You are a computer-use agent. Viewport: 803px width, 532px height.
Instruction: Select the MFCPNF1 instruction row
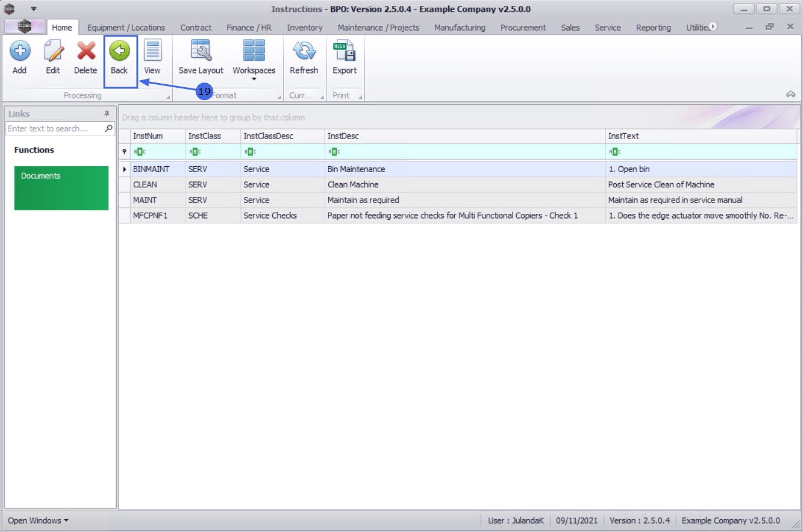pyautogui.click(x=458, y=216)
